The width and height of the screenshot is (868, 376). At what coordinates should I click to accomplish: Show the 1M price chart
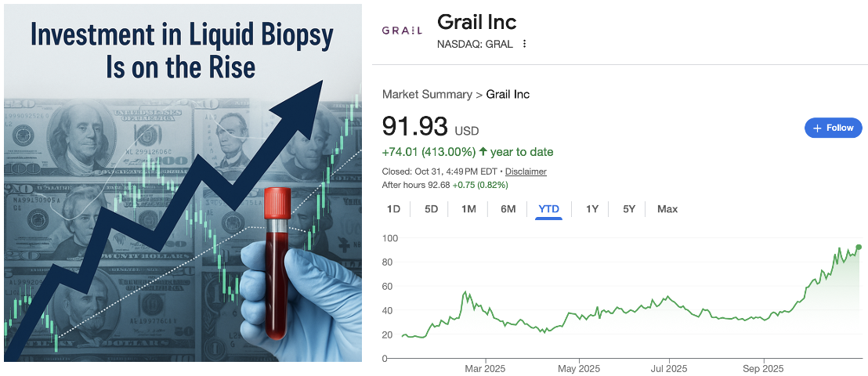coord(468,209)
